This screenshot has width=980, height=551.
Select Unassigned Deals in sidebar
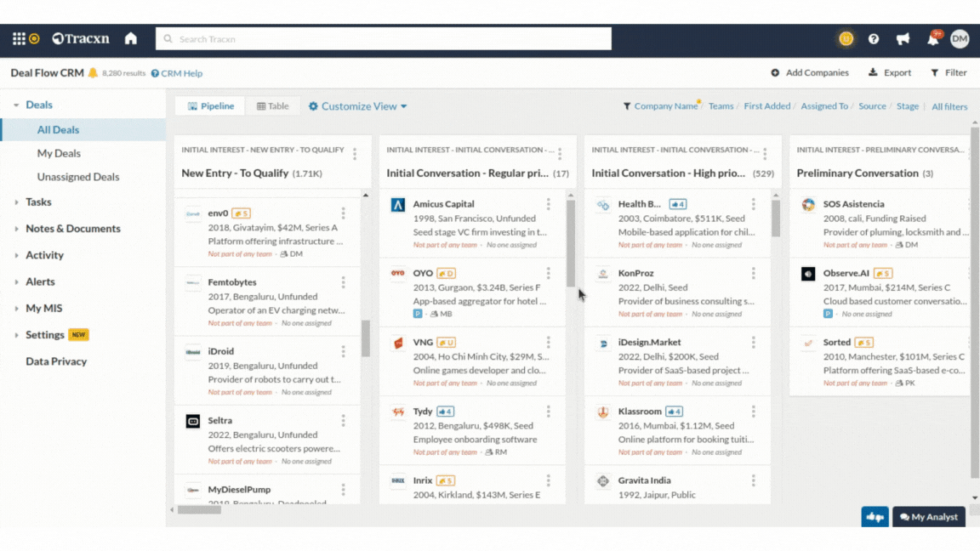tap(78, 177)
